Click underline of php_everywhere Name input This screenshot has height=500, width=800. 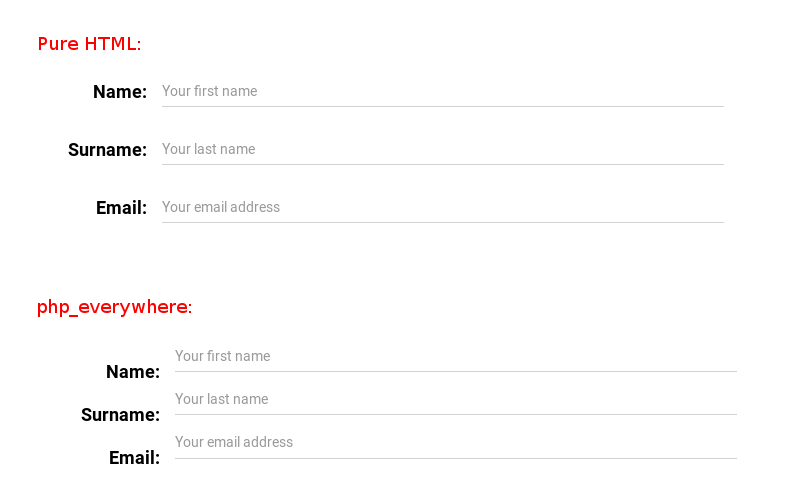pos(456,371)
